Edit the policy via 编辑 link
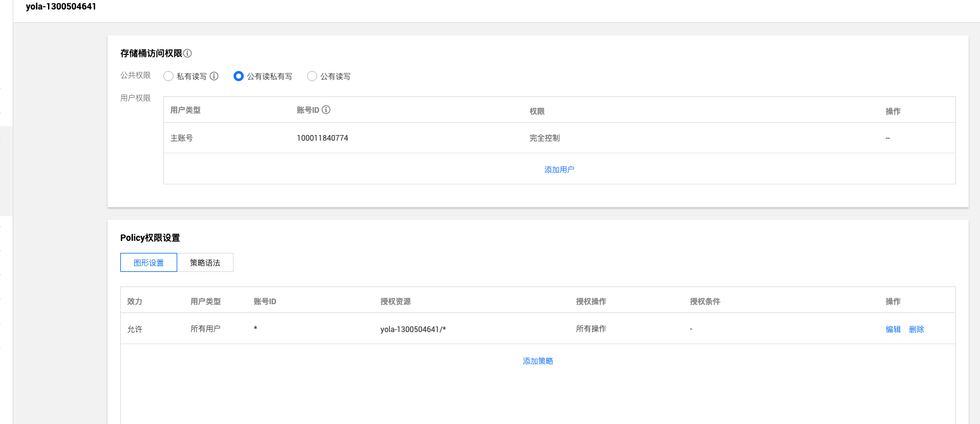 point(893,330)
